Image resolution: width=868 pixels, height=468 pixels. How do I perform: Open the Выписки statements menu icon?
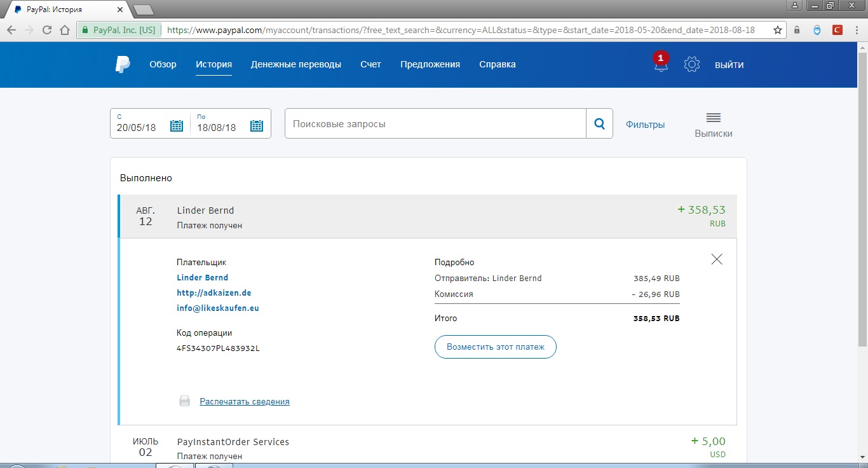click(x=713, y=118)
